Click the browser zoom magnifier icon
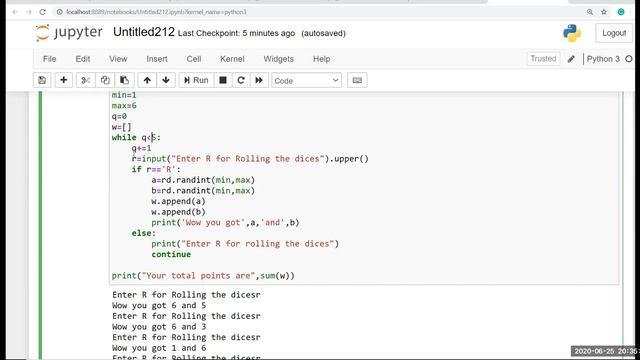 (x=590, y=12)
